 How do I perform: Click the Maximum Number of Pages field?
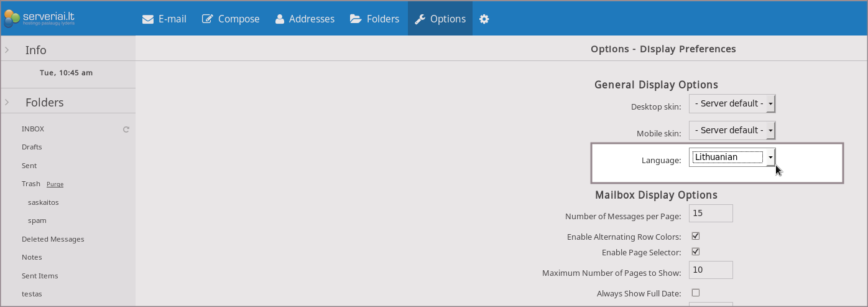711,270
